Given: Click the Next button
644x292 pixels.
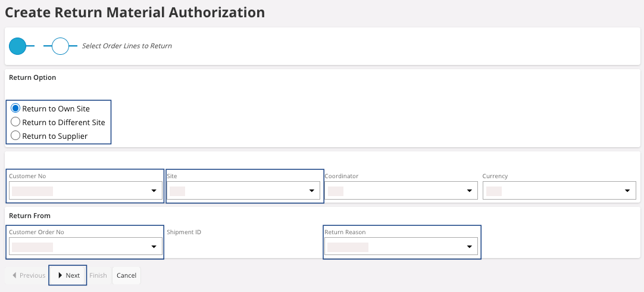Looking at the screenshot, I should coord(68,275).
